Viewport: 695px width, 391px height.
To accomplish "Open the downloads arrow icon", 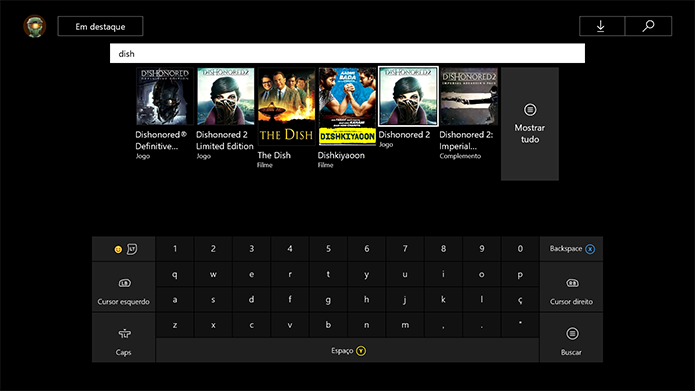I will [601, 26].
